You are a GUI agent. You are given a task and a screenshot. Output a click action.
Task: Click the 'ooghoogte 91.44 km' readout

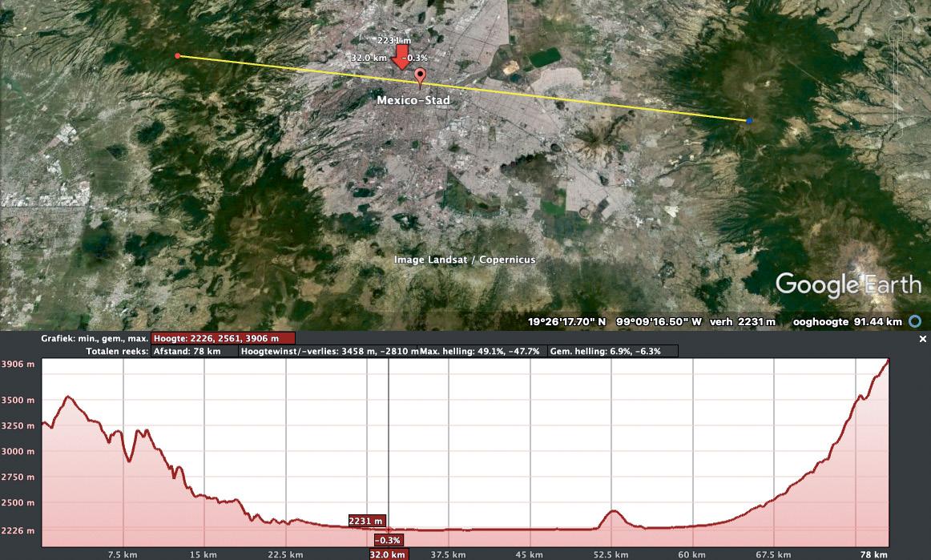848,321
